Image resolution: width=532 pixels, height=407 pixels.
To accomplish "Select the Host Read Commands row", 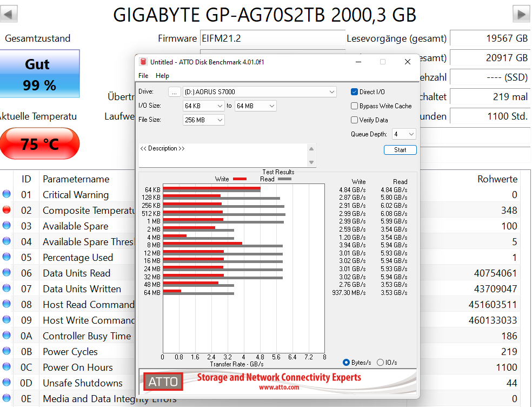I will click(89, 304).
